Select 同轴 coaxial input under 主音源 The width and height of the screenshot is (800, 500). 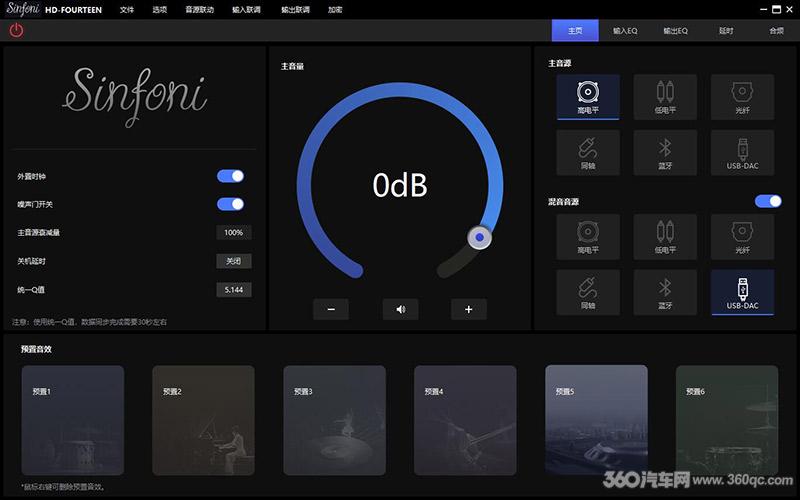coord(588,153)
